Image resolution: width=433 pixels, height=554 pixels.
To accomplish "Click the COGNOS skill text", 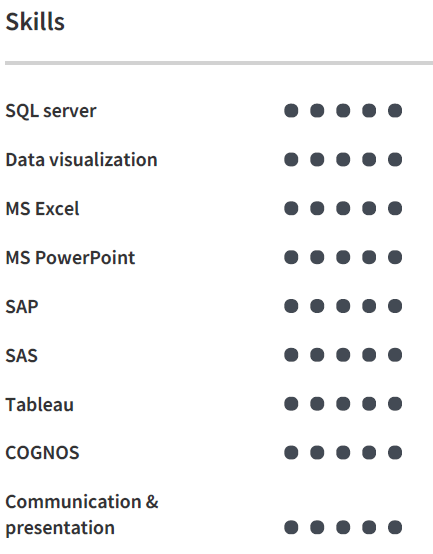I will pyautogui.click(x=42, y=453).
